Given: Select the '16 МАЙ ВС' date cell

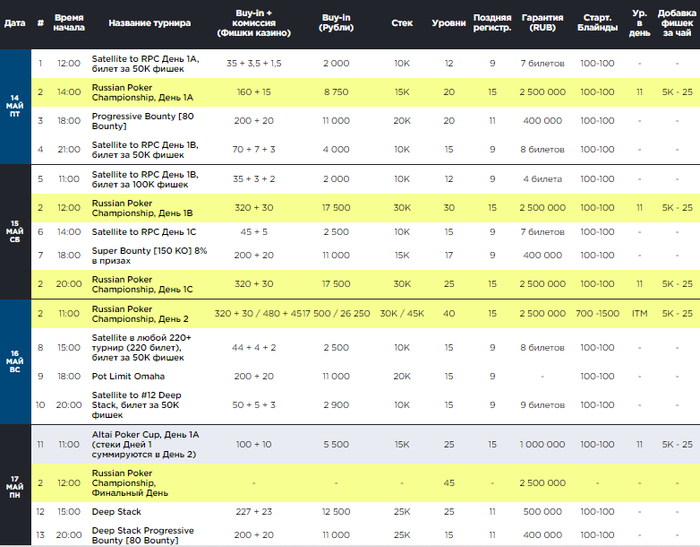Looking at the screenshot, I should (15, 361).
